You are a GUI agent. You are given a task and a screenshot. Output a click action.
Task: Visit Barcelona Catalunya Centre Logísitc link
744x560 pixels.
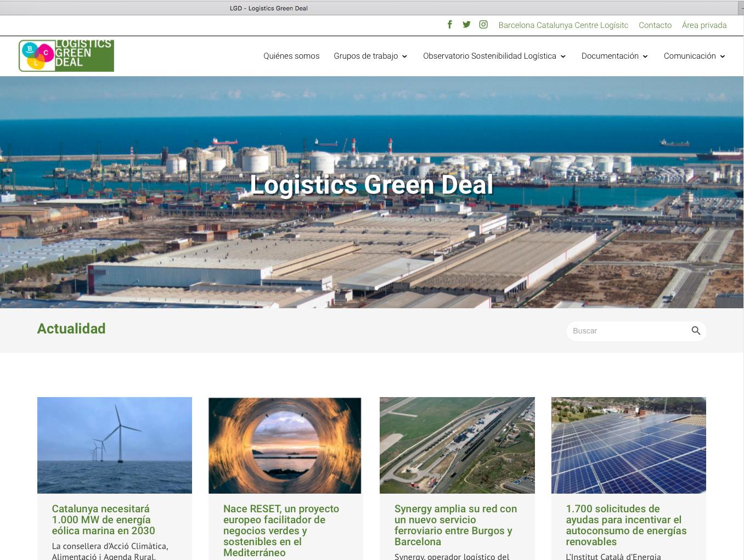pyautogui.click(x=563, y=25)
